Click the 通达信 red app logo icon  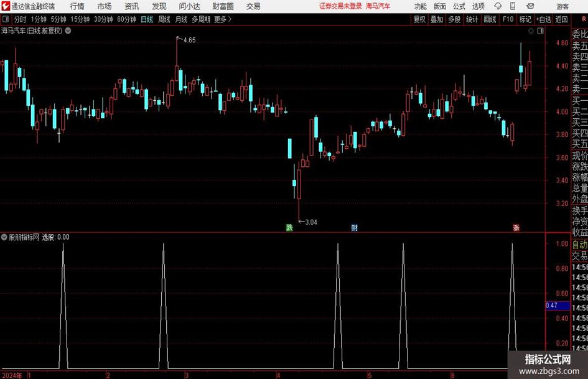coord(5,6)
